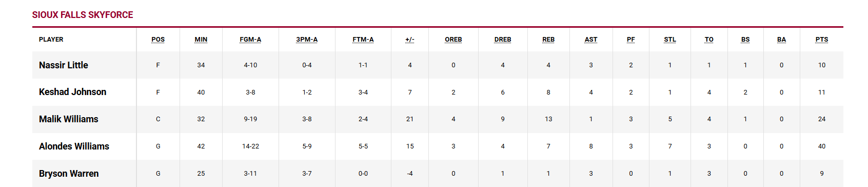Click the OREB column header
Image resolution: width=868 pixels, height=187 pixels.
[453, 40]
